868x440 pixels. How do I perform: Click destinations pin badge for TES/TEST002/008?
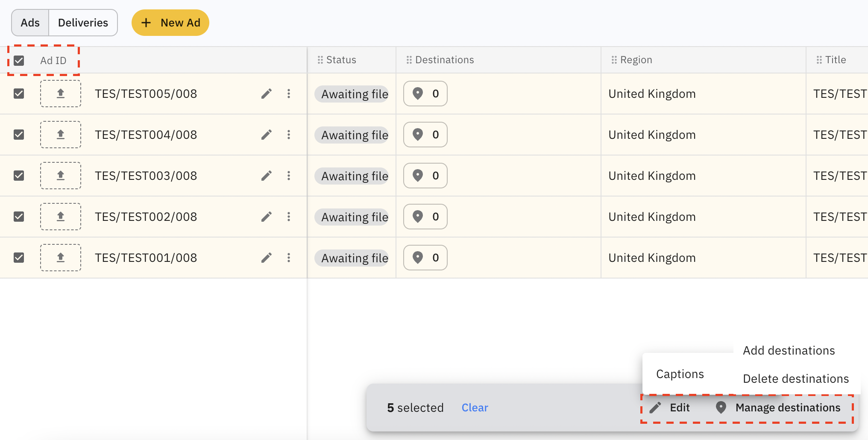coord(425,217)
